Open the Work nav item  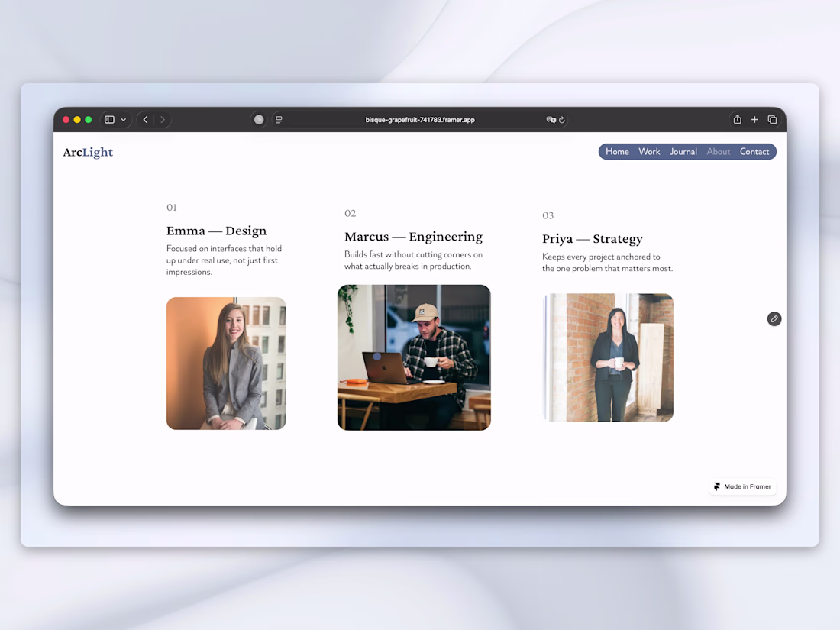[649, 152]
